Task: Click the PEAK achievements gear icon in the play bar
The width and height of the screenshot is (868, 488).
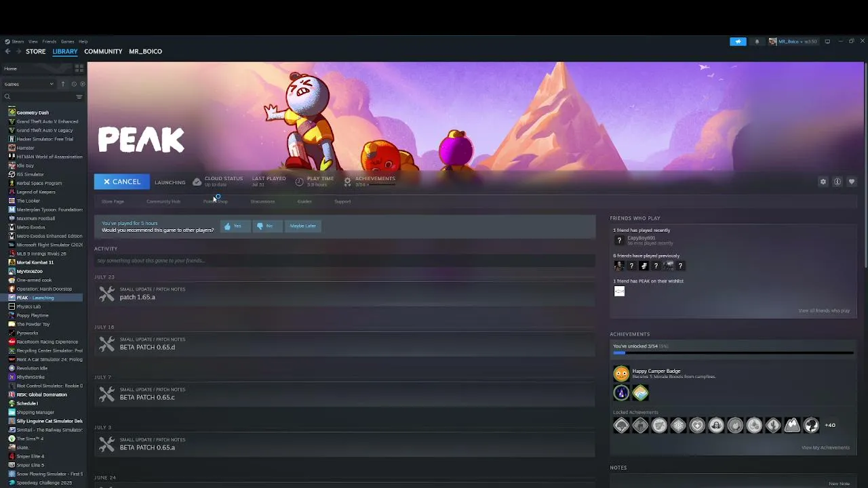Action: 347,181
